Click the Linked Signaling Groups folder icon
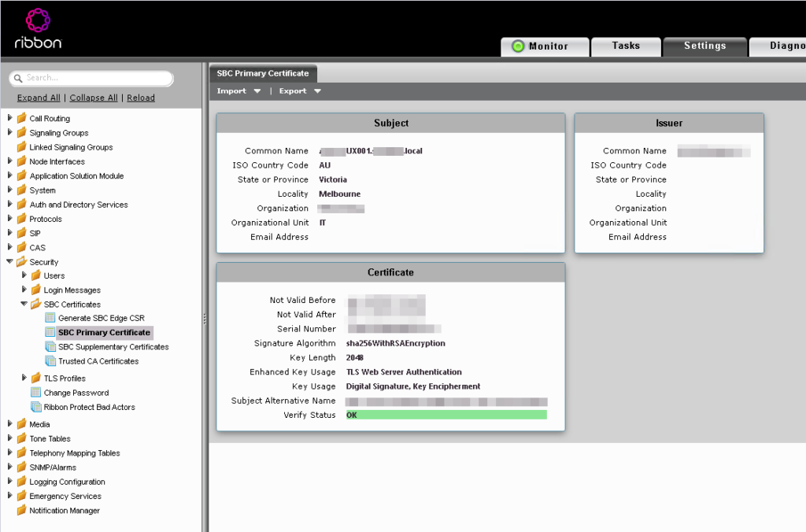 pyautogui.click(x=21, y=147)
